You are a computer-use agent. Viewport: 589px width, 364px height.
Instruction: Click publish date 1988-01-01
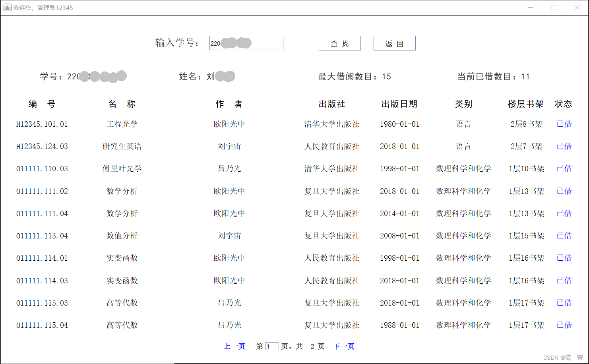(399, 325)
